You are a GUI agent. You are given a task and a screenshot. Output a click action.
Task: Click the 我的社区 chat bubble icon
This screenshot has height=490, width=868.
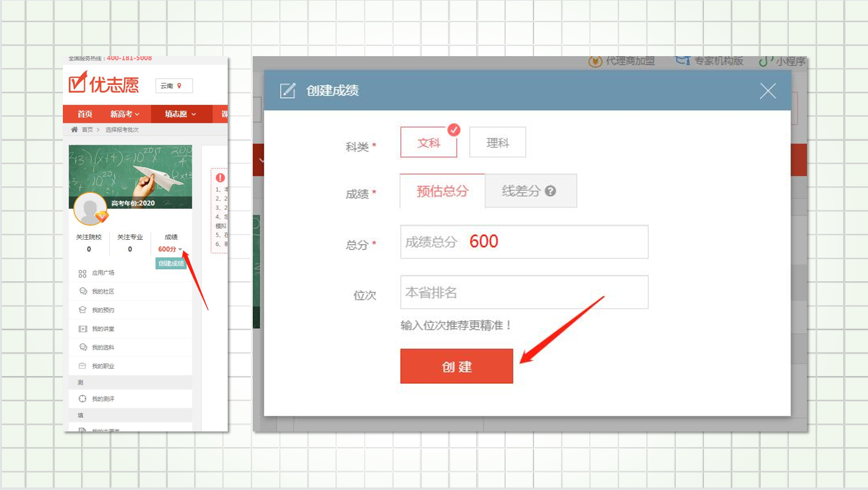point(83,292)
